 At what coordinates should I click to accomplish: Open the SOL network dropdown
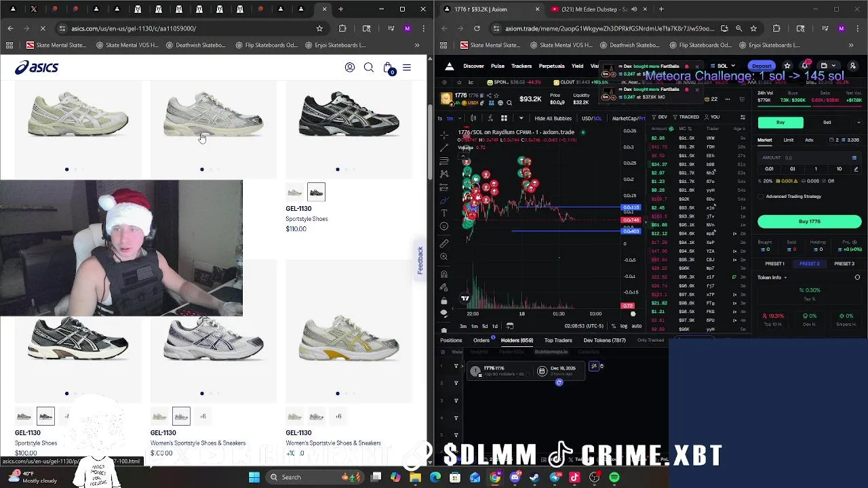pyautogui.click(x=724, y=66)
